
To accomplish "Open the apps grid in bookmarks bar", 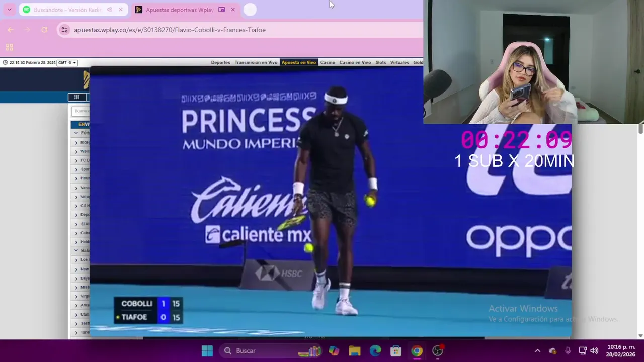I will 9,47.
